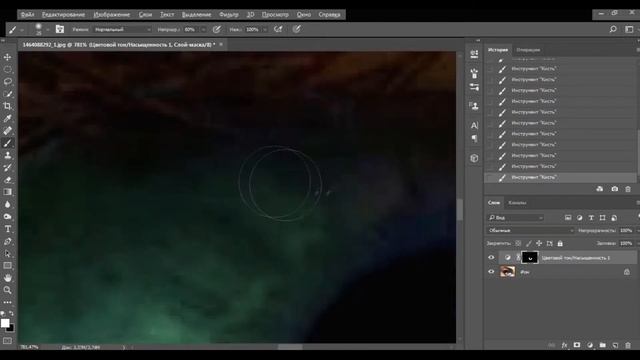Select the Eyedropper tool
The width and height of the screenshot is (640, 360).
tap(7, 118)
